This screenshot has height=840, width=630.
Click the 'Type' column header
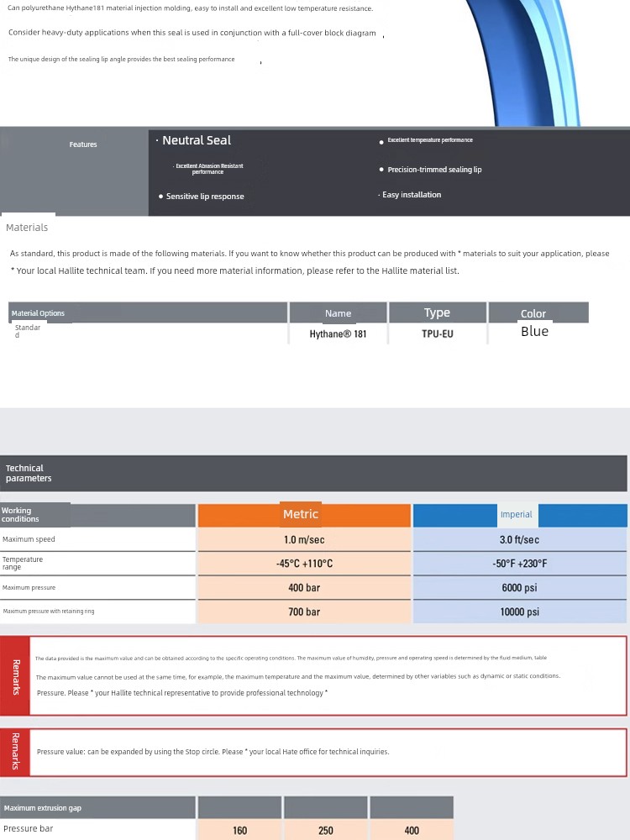(x=437, y=312)
